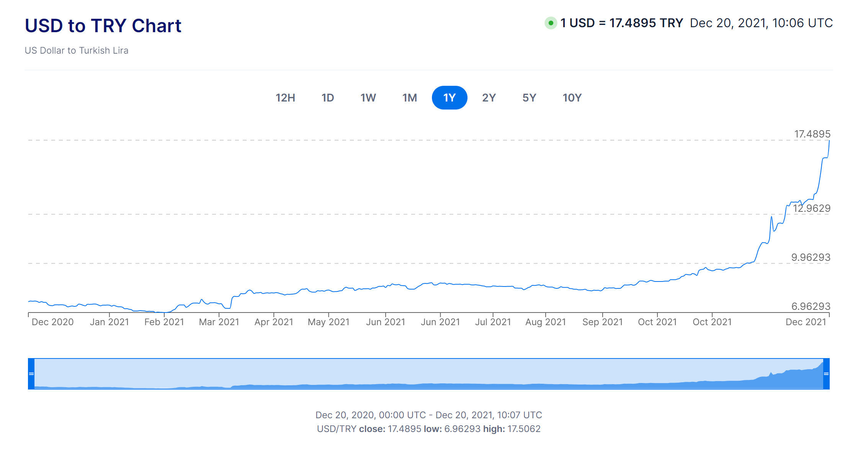The height and width of the screenshot is (473, 868).
Task: Click the Sep 2021 axis tick label
Action: click(x=602, y=322)
